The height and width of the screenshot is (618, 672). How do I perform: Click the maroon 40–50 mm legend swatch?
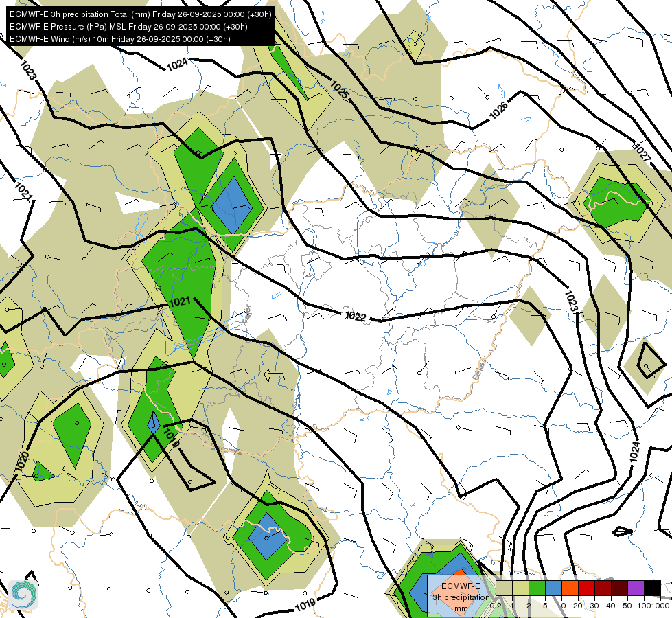[x=619, y=588]
